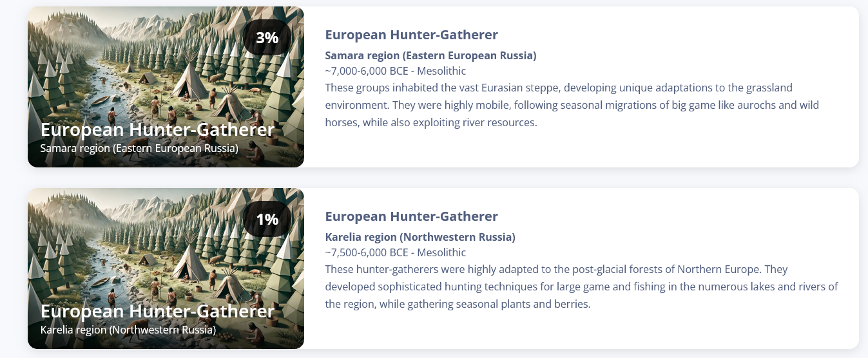Click the 3% badge on Samara card
This screenshot has height=358, width=868.
coord(267,37)
